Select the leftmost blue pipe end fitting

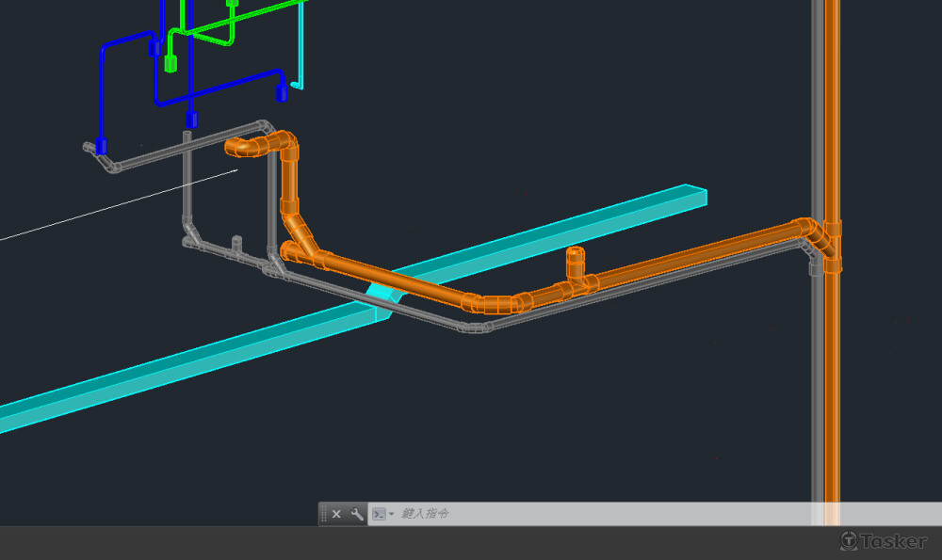pos(101,147)
